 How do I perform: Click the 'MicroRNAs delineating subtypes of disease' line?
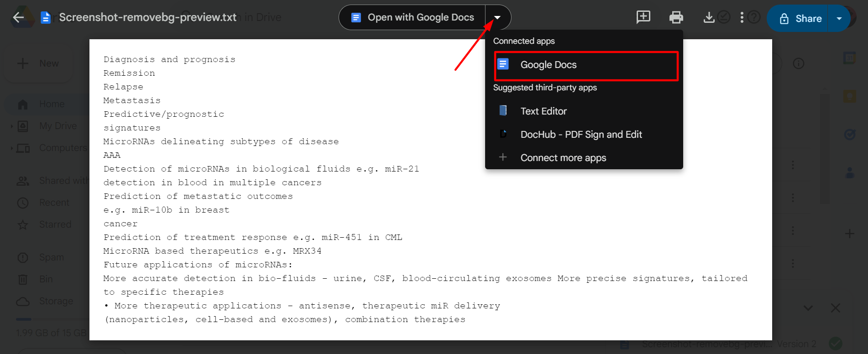click(221, 141)
